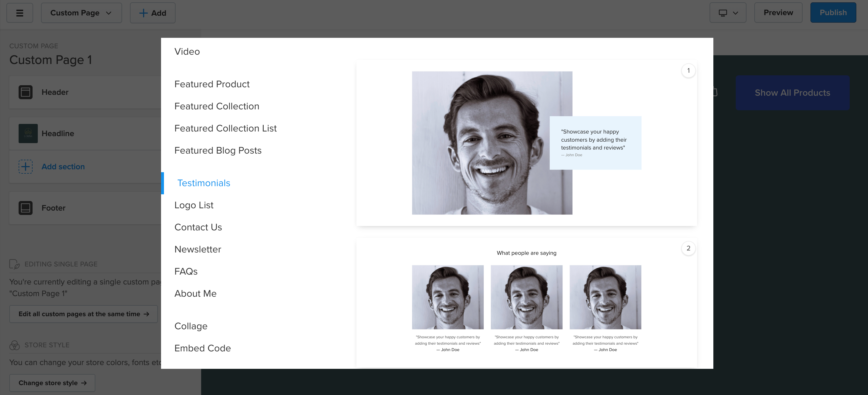Click the Editing Single Page icon
The image size is (868, 395).
tap(14, 264)
